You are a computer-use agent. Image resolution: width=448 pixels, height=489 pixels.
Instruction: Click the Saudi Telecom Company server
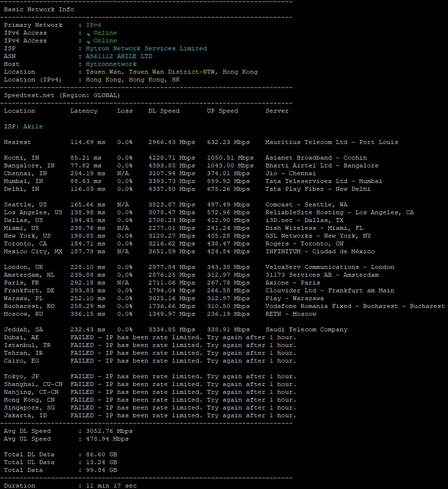(306, 329)
